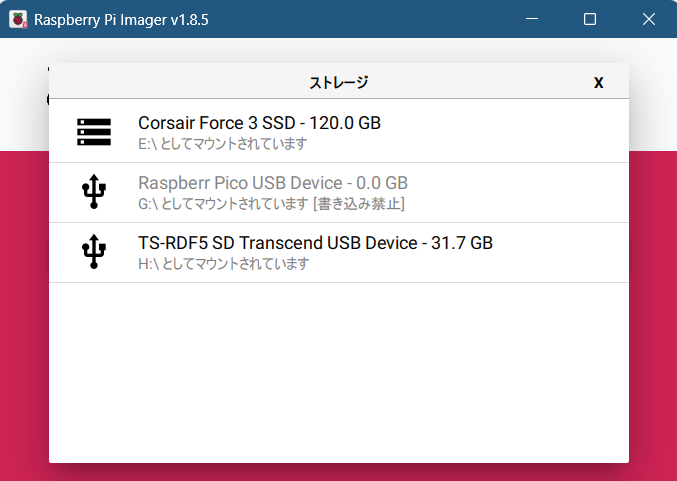Click the H:\ としてマウントされています subtitle
This screenshot has width=677, height=481.
pyautogui.click(x=224, y=264)
